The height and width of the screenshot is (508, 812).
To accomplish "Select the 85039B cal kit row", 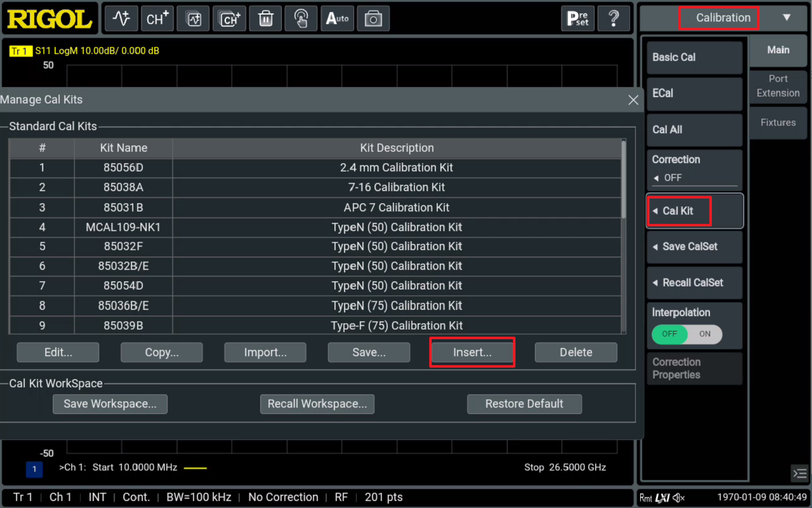I will 315,326.
